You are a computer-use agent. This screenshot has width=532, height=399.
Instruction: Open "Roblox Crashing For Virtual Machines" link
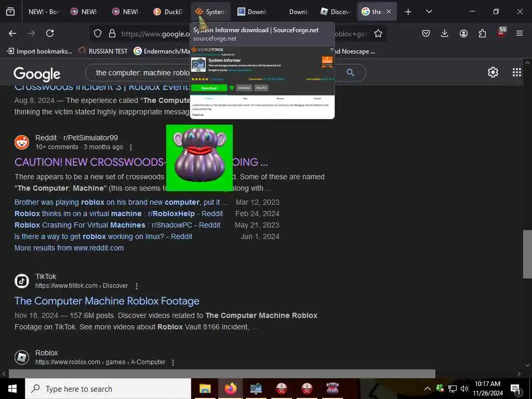[117, 225]
